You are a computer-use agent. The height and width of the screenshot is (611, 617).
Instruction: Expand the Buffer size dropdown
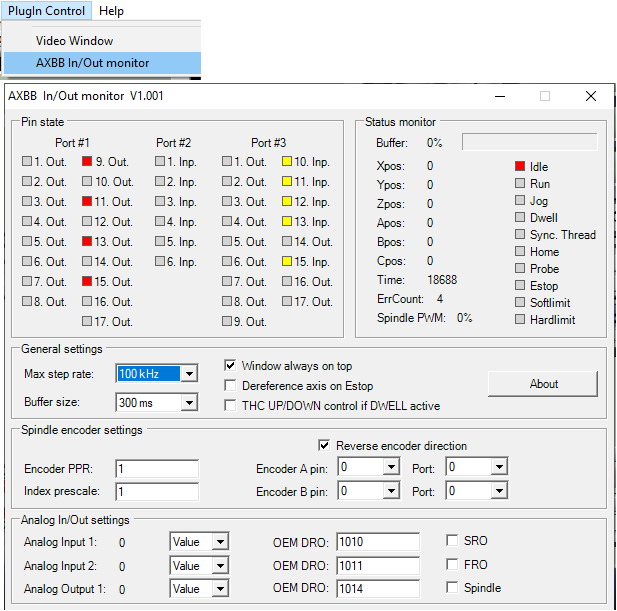click(x=189, y=403)
